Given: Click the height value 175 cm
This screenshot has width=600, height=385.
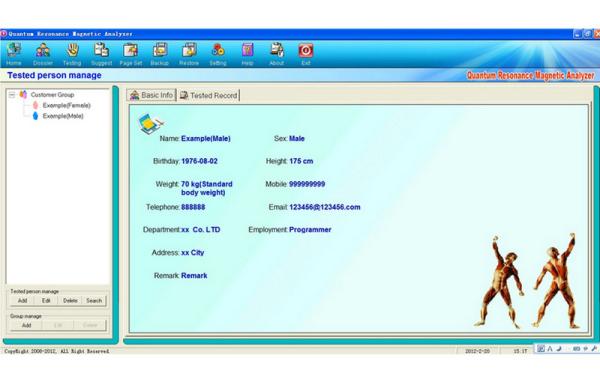Looking at the screenshot, I should (x=301, y=161).
